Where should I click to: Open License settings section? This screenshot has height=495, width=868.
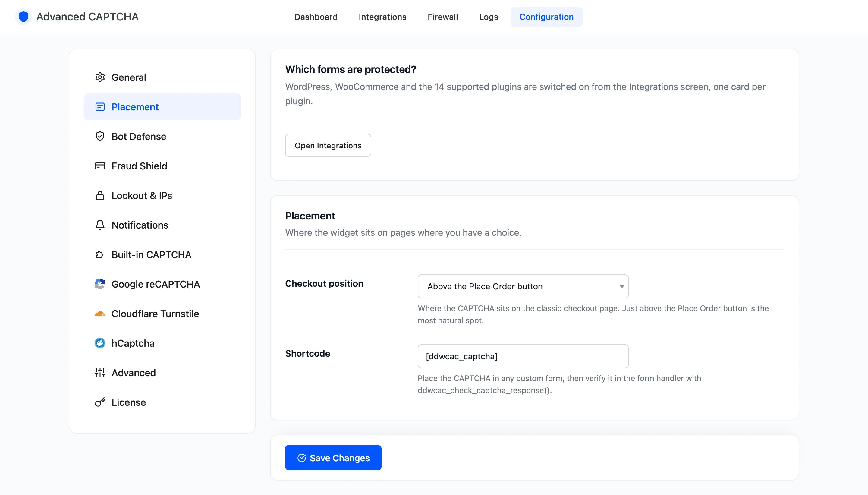[162, 402]
